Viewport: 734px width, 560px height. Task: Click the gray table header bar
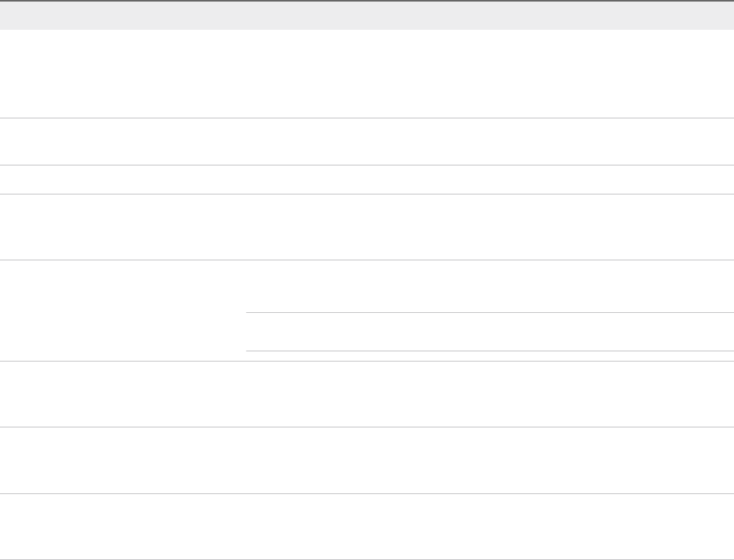tap(367, 16)
